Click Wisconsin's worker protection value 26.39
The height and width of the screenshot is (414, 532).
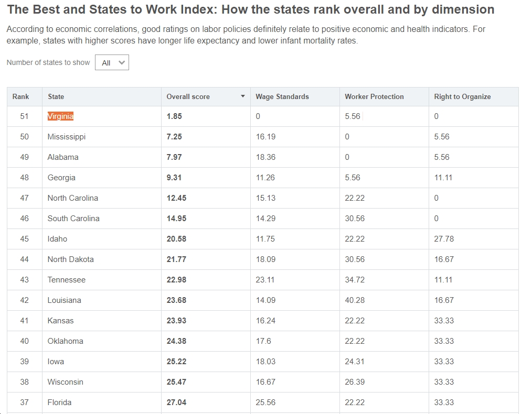(x=355, y=382)
